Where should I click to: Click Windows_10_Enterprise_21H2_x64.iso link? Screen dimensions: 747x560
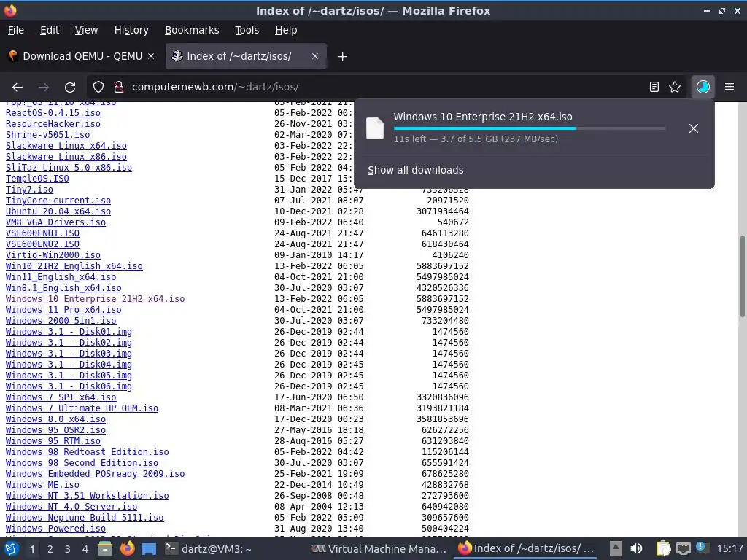point(96,299)
